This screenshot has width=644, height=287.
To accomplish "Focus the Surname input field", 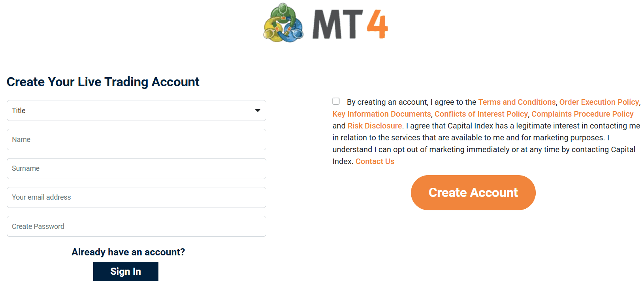I will point(136,169).
